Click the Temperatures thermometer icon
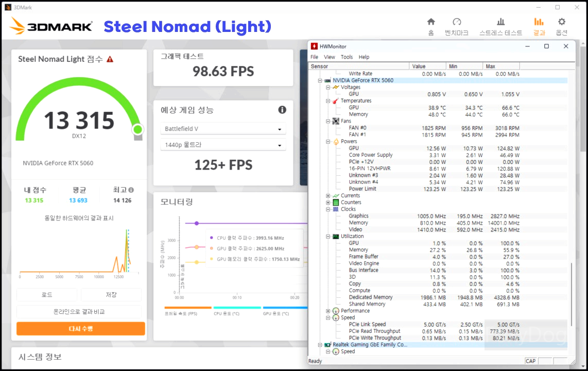 [336, 100]
